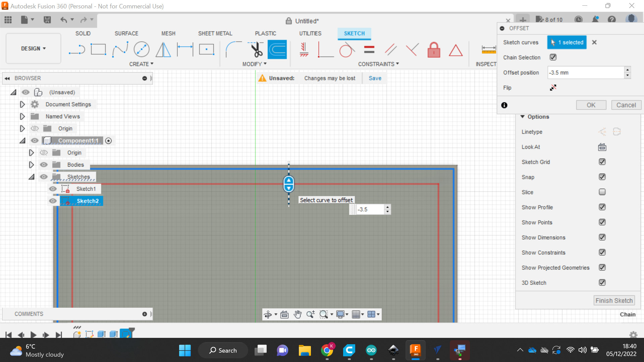
Task: Select the Constraint lock tool
Action: tap(434, 50)
